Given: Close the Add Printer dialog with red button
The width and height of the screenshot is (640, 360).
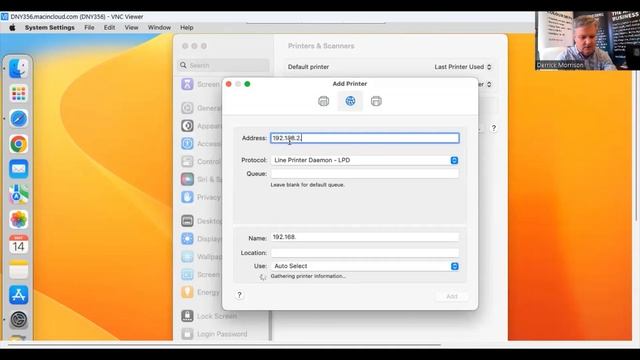Looking at the screenshot, I should [x=229, y=84].
